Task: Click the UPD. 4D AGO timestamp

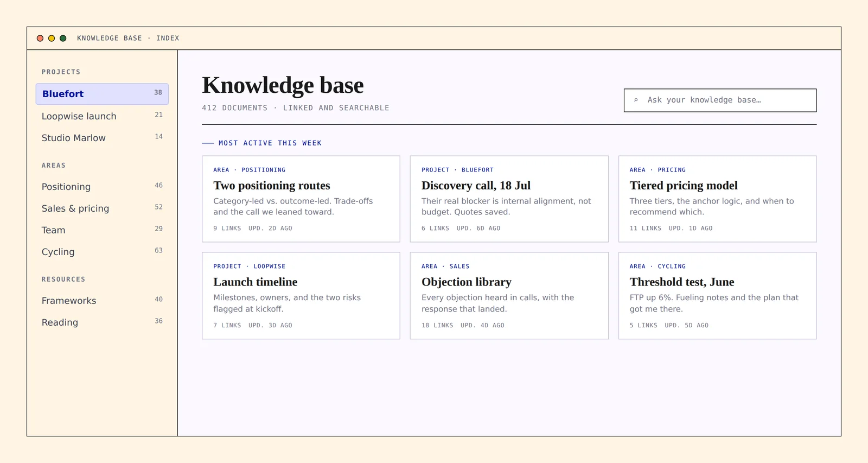Action: [482, 326]
